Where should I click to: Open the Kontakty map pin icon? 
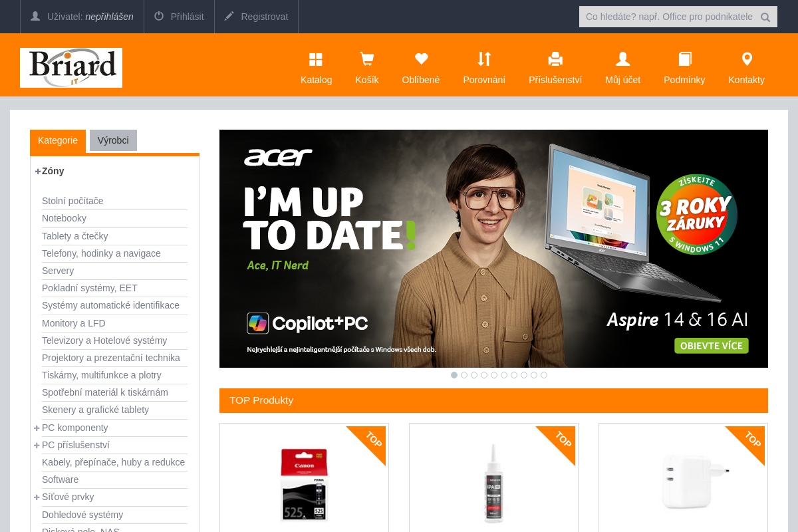tap(747, 59)
